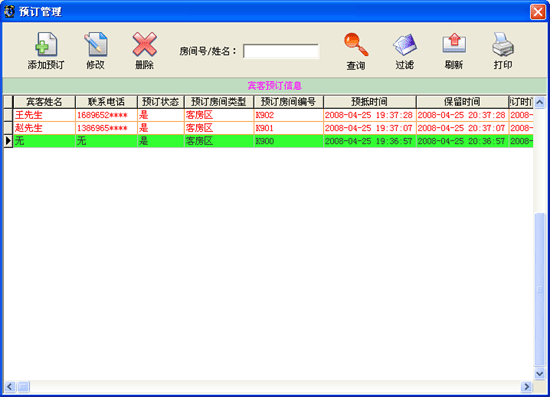Select guest name 王先生 cell
The width and height of the screenshot is (550, 397).
click(x=44, y=115)
